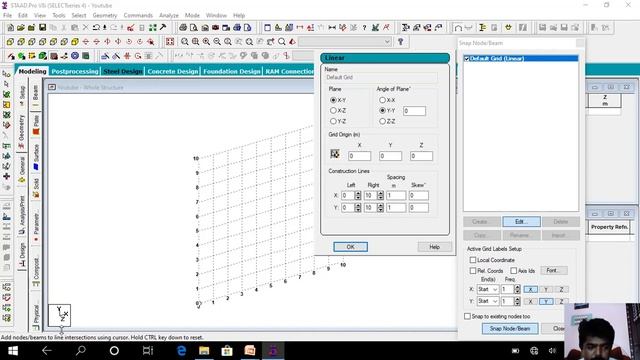640x360 pixels.
Task: Switch to Steel Design tab
Action: coord(123,71)
